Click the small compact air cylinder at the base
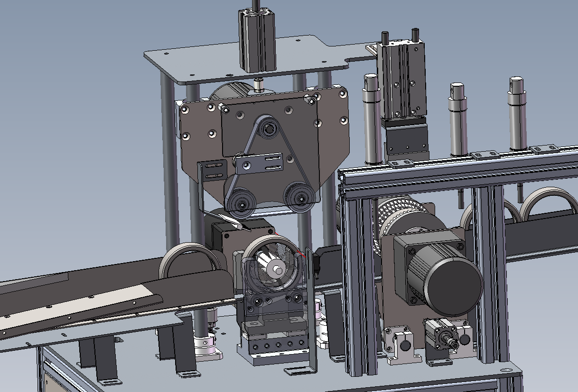This screenshot has width=578, height=392. 441,336
